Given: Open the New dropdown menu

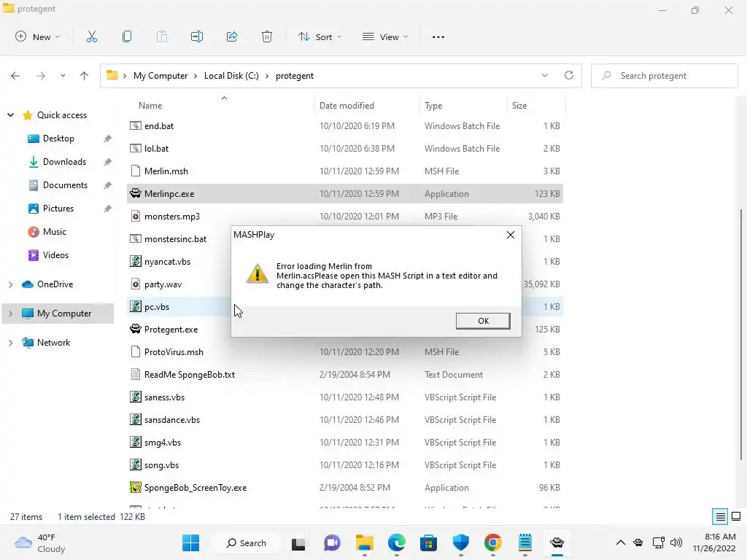Looking at the screenshot, I should [38, 36].
